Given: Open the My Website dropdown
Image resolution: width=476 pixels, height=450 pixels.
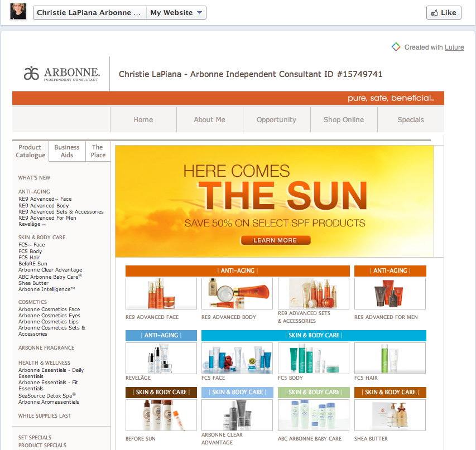Looking at the screenshot, I should click(x=176, y=13).
